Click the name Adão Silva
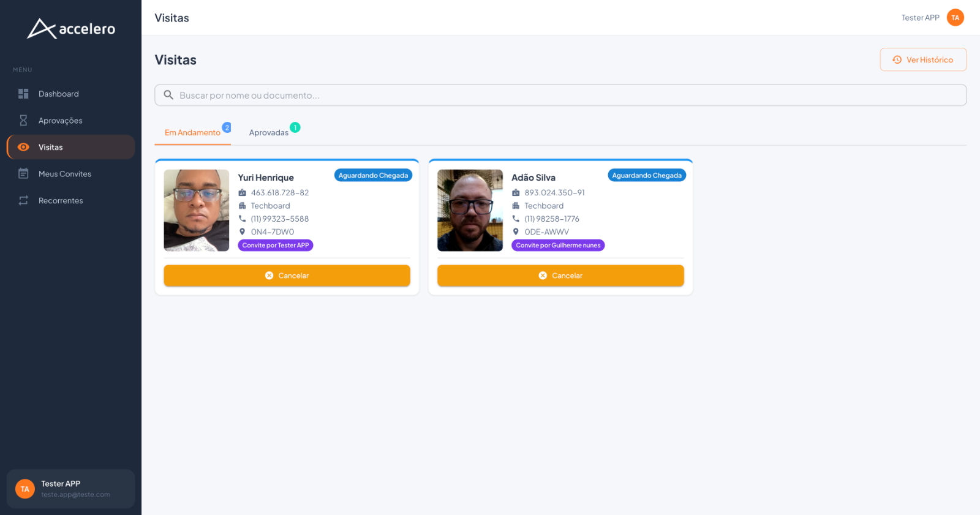980x515 pixels. (533, 178)
